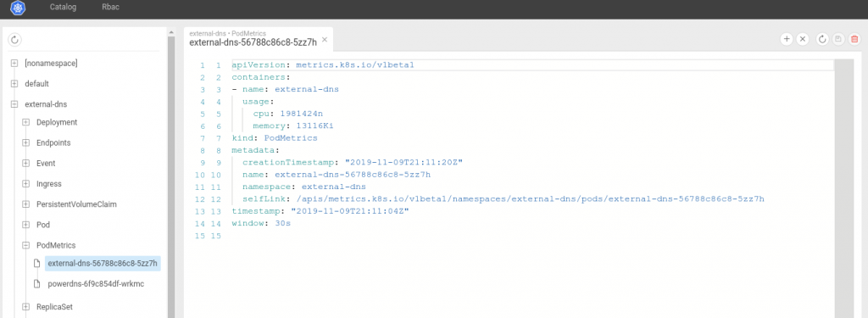The image size is (868, 318).
Task: Close the external-dns-56788c86c8-5zz7h tab
Action: click(325, 40)
